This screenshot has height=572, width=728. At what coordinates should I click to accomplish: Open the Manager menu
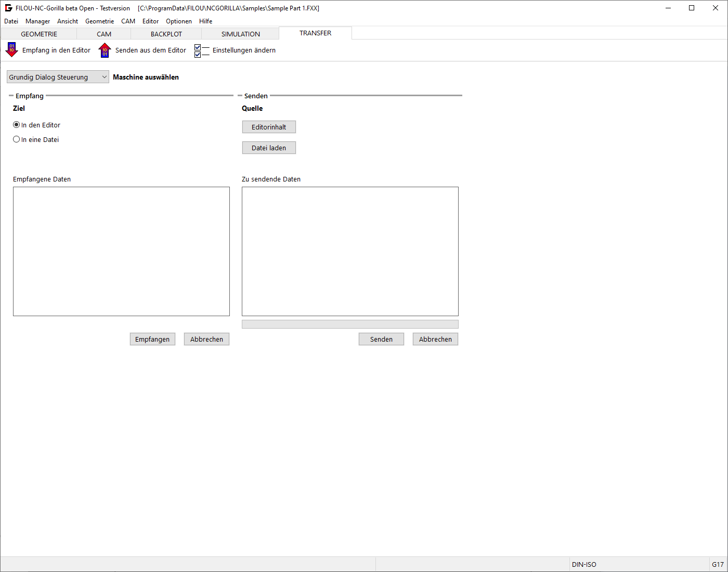[x=37, y=21]
